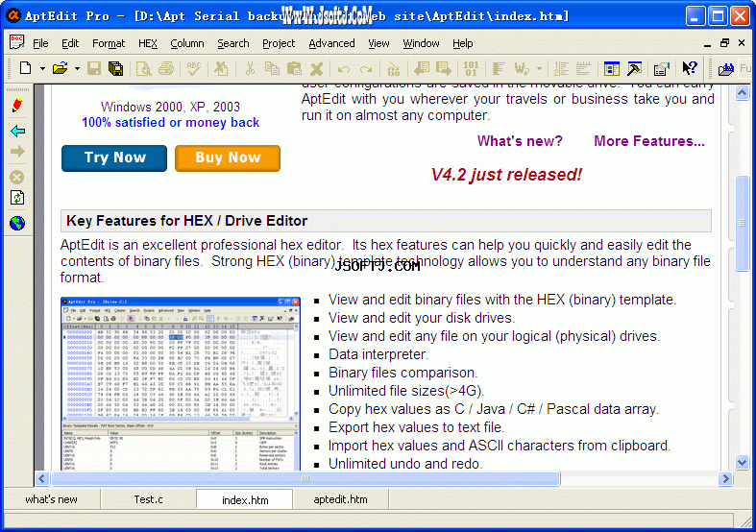Viewport: 756px width, 532px height.
Task: Open the Help menu
Action: point(462,43)
